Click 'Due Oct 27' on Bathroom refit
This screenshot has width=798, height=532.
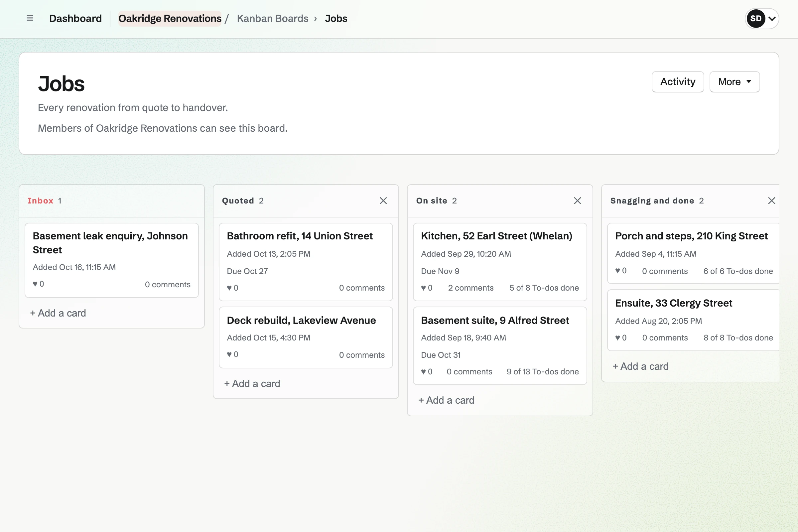click(x=247, y=271)
